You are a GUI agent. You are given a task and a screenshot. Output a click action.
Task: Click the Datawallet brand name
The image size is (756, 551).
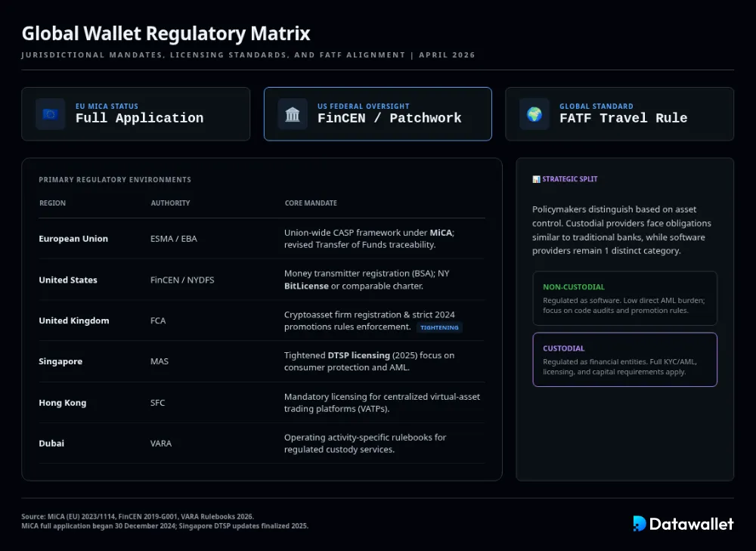[x=692, y=524]
